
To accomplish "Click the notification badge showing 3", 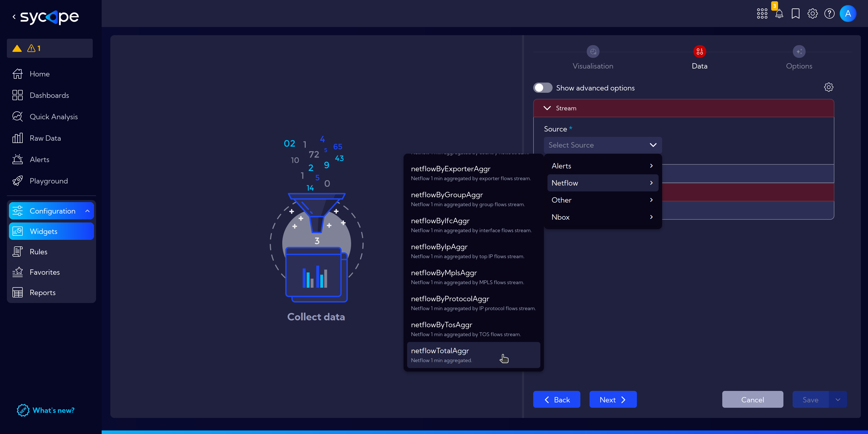I will 774,6.
